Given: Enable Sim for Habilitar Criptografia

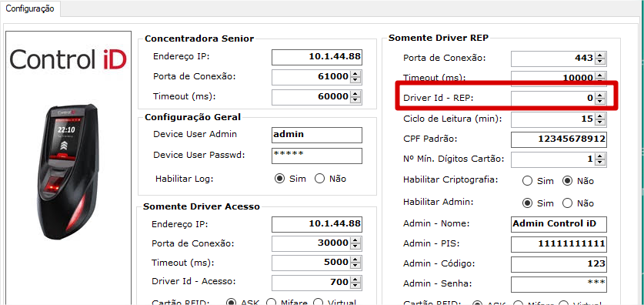Looking at the screenshot, I should tap(527, 181).
